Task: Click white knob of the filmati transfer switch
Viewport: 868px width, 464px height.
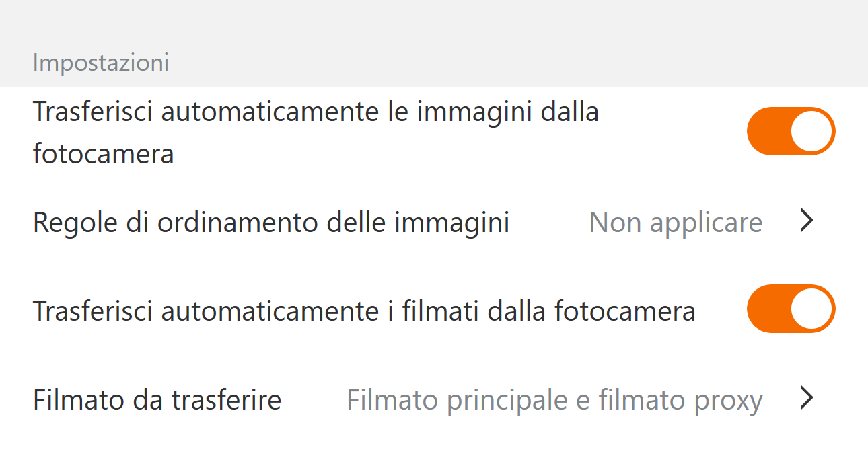Action: pos(811,309)
